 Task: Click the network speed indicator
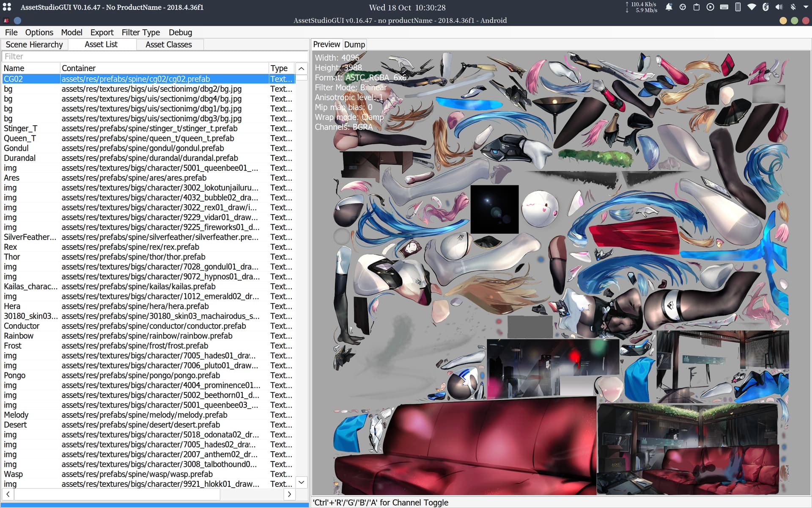(641, 7)
